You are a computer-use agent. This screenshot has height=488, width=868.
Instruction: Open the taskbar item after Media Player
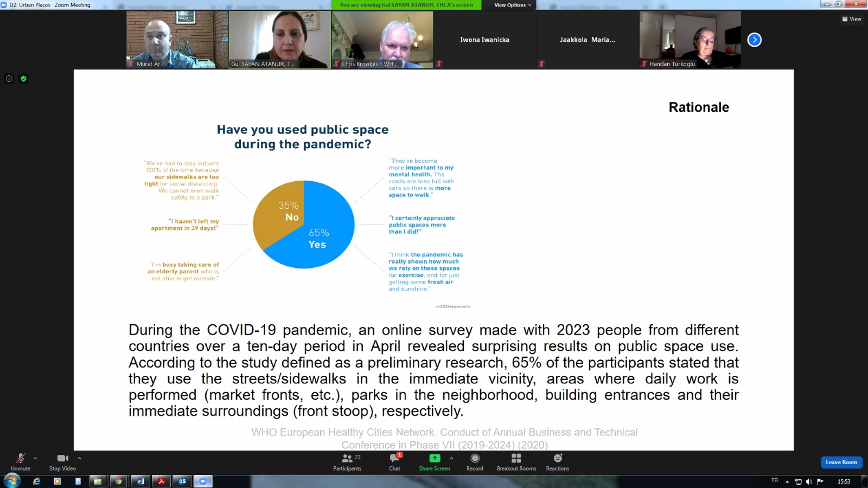click(x=78, y=481)
